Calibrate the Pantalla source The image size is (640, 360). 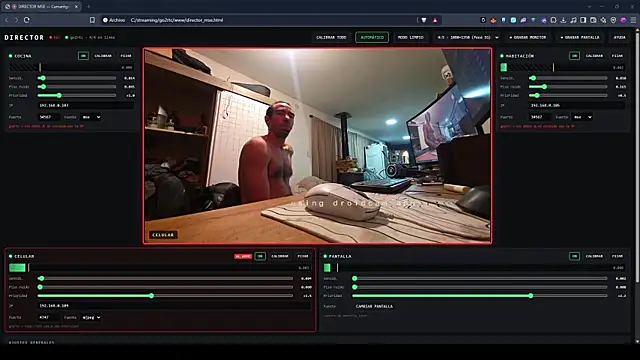click(594, 256)
